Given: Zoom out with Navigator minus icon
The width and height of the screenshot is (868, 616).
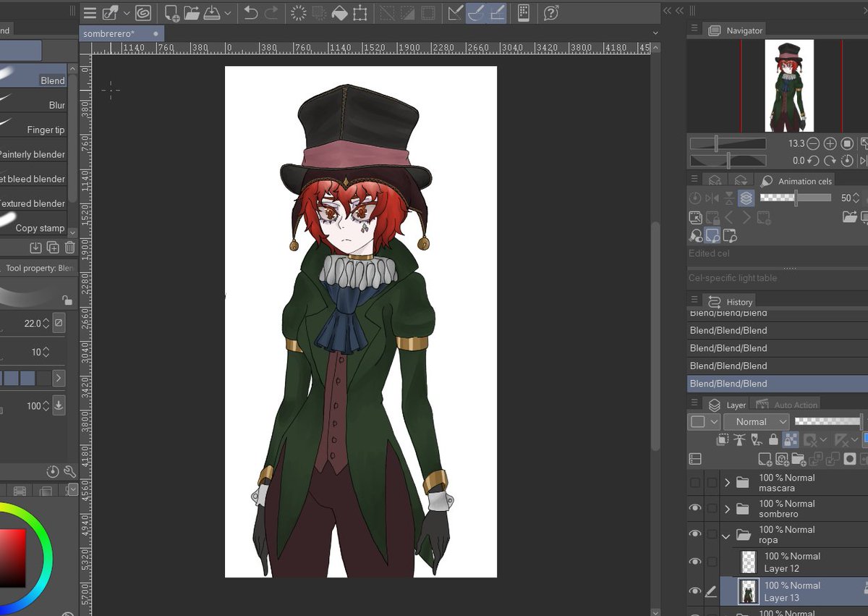Looking at the screenshot, I should 814,144.
